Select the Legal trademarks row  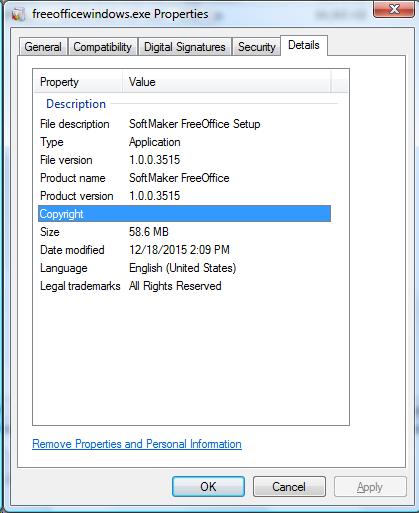tap(184, 286)
